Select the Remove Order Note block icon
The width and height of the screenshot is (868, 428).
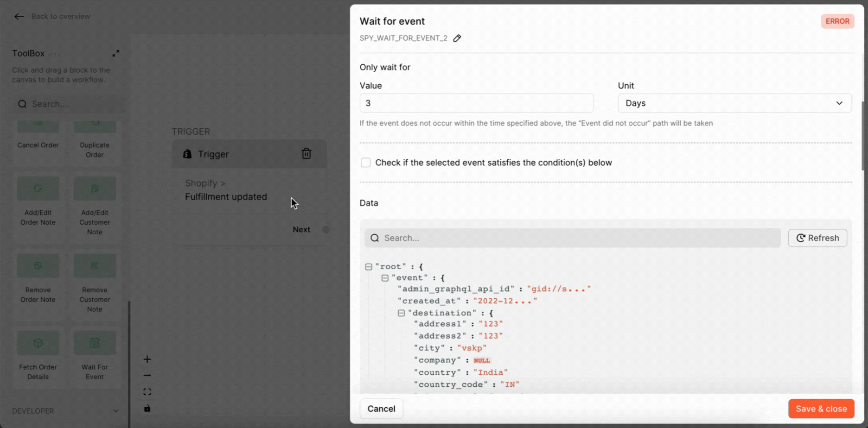38,265
